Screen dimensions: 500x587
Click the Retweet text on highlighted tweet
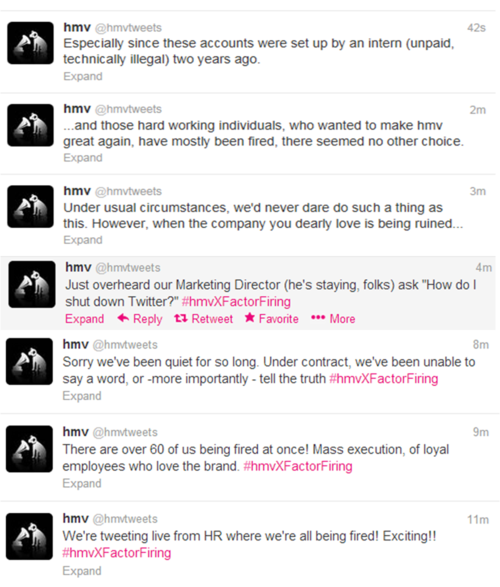click(x=212, y=319)
